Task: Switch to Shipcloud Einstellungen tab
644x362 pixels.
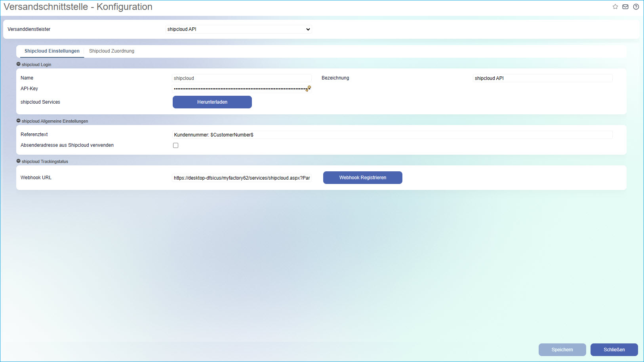Action: point(52,51)
